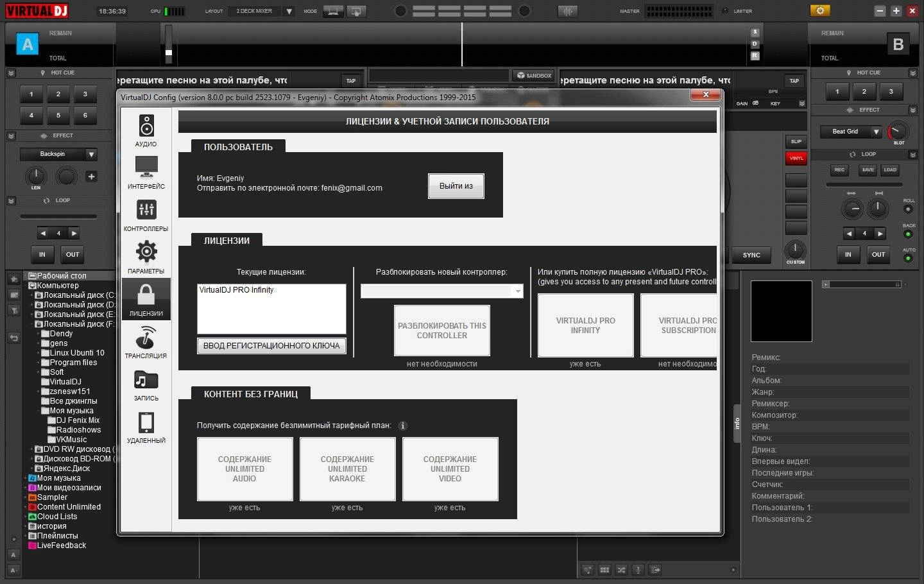Expand the Локальный диск (C:) tree node

31,295
